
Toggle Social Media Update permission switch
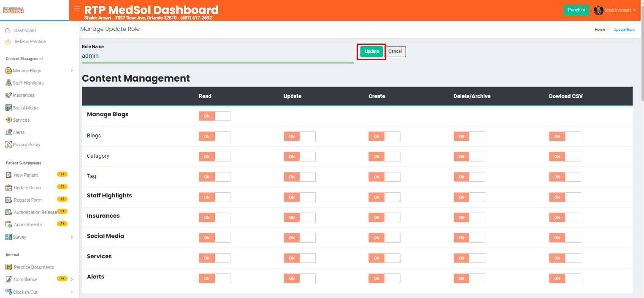pos(300,238)
